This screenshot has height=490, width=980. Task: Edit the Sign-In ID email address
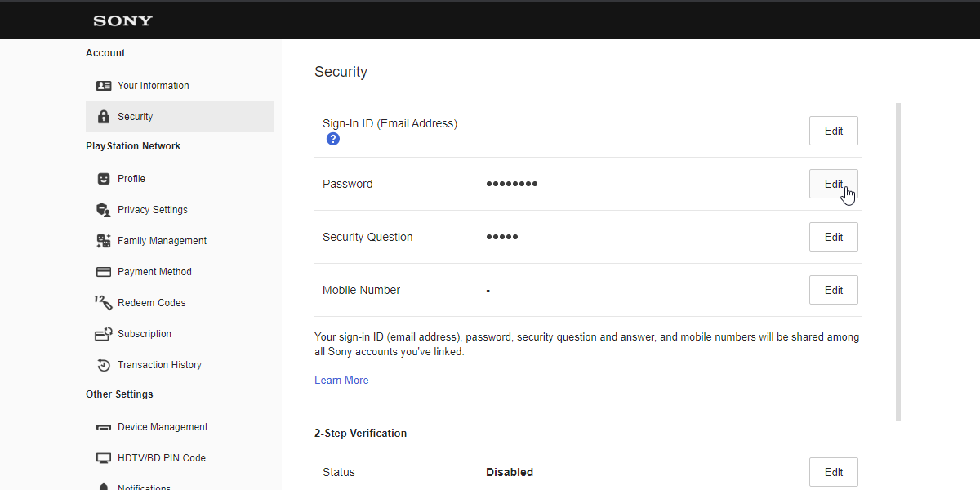point(833,131)
